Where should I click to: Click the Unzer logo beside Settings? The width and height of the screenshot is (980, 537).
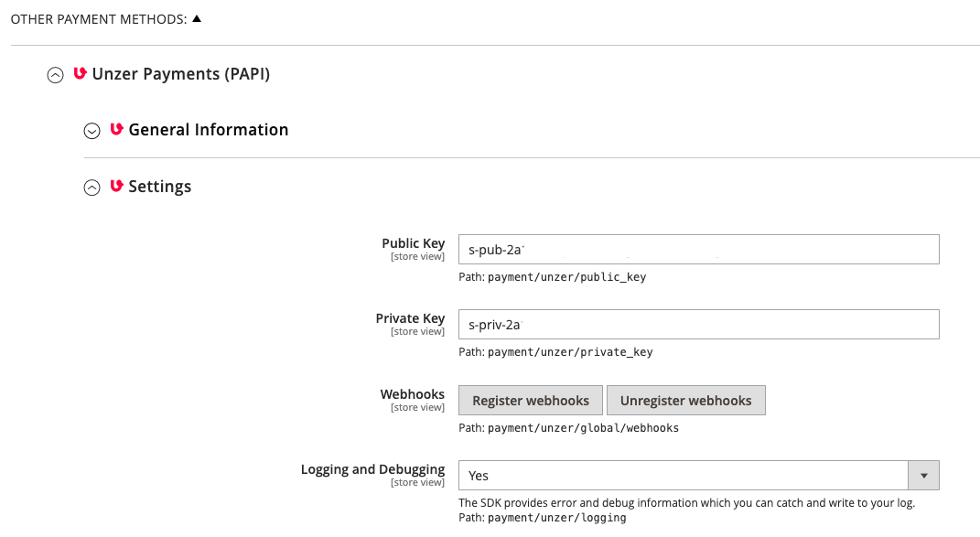click(116, 186)
